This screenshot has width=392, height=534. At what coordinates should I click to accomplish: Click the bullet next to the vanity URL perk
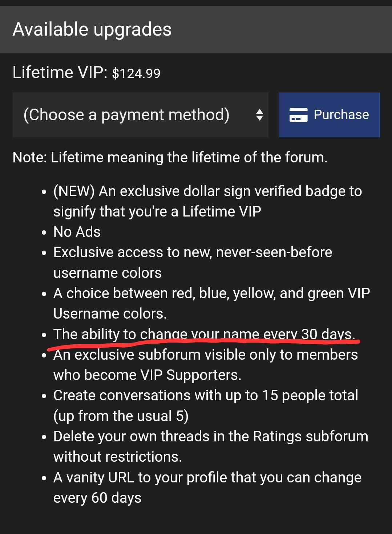[44, 478]
